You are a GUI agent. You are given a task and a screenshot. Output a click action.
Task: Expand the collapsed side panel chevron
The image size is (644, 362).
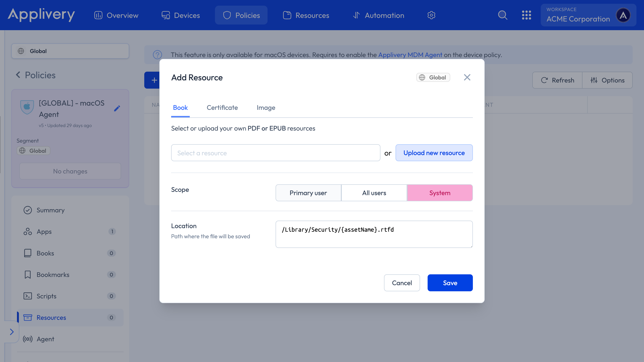pyautogui.click(x=12, y=332)
